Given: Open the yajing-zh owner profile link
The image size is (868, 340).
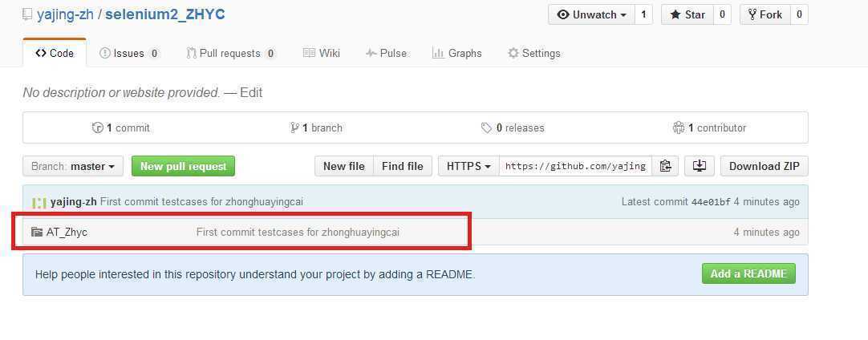Looking at the screenshot, I should coord(65,14).
